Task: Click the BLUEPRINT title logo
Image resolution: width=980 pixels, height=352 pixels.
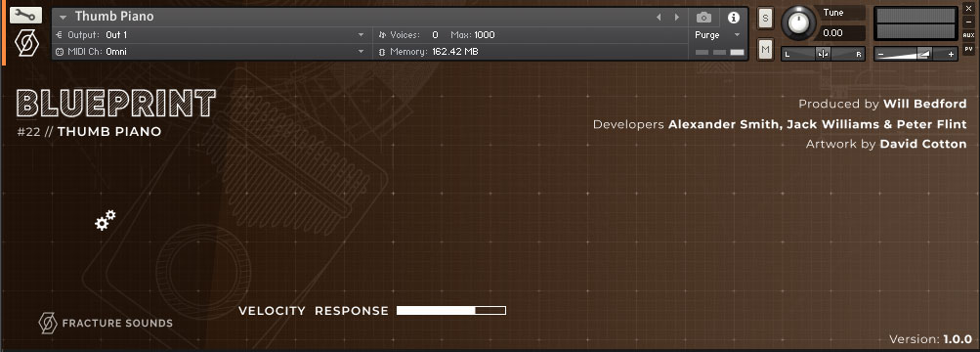Action: [115, 104]
